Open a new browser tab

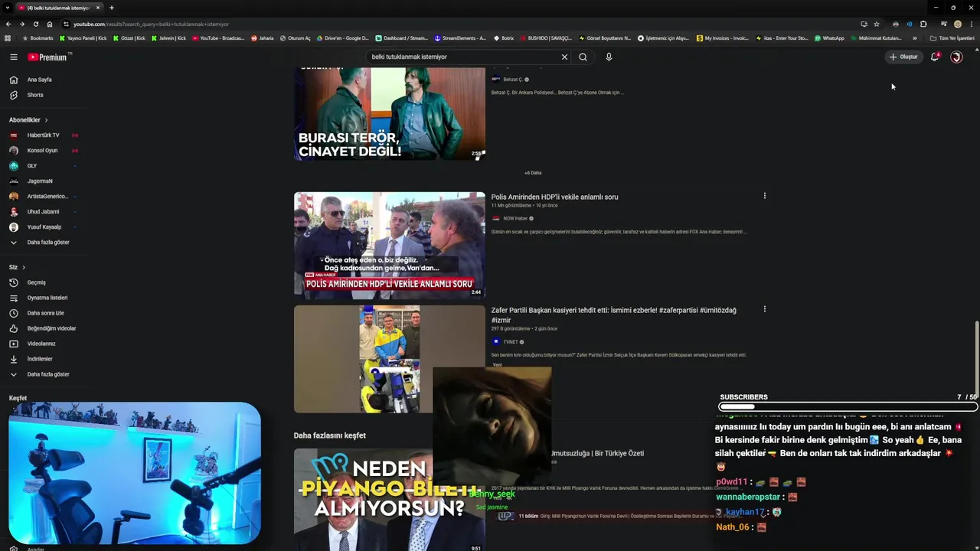[112, 8]
